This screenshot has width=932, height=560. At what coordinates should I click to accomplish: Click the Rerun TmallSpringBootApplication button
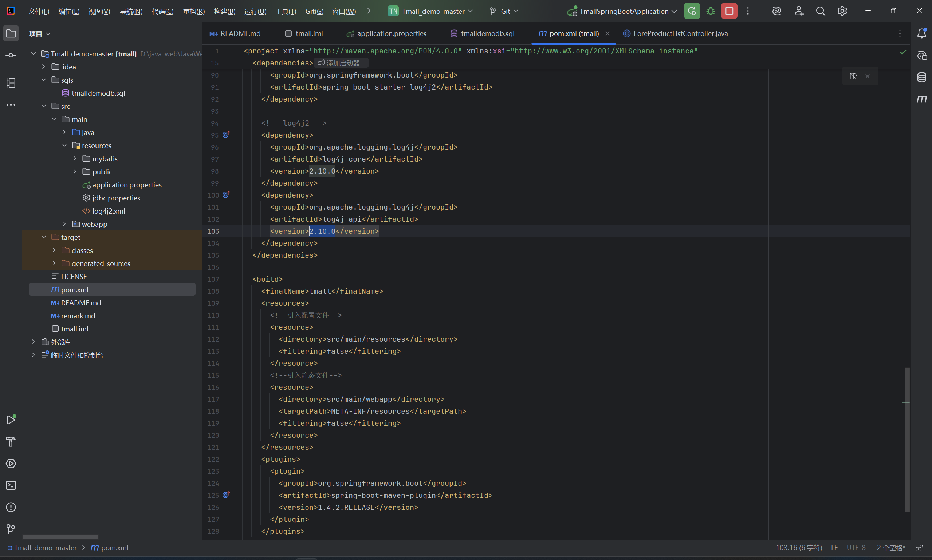coord(692,11)
